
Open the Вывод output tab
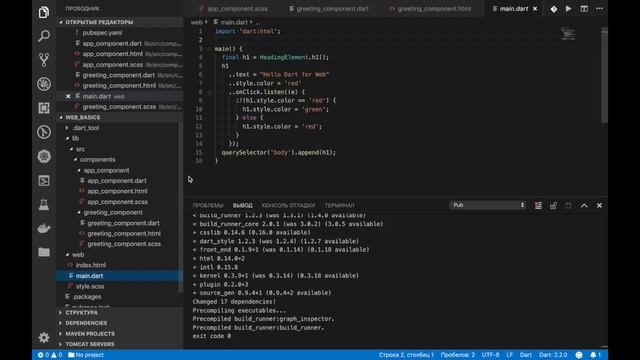click(242, 205)
